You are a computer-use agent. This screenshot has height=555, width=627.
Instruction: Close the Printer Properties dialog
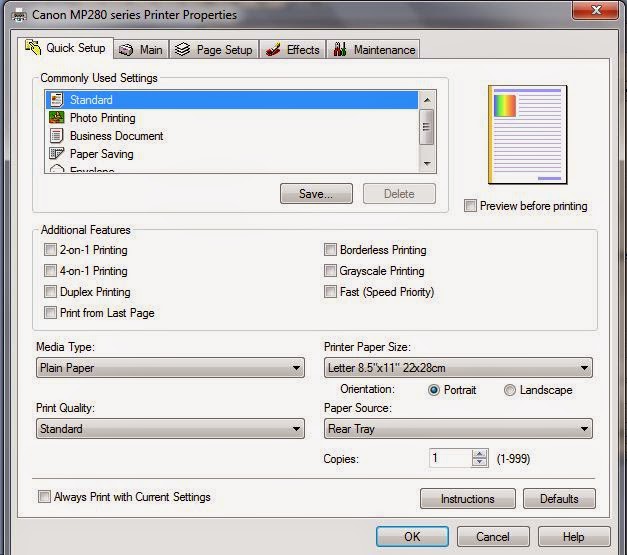[x=595, y=10]
